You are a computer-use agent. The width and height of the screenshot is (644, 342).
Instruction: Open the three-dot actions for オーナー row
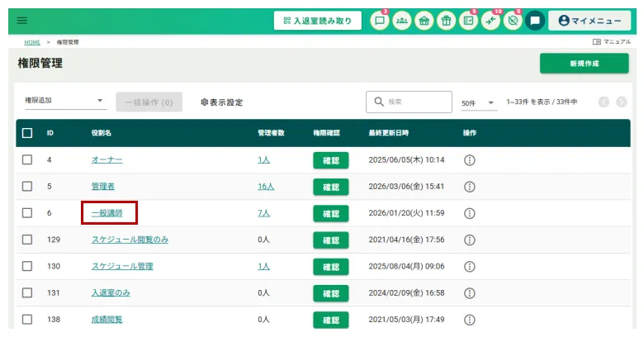coord(470,160)
